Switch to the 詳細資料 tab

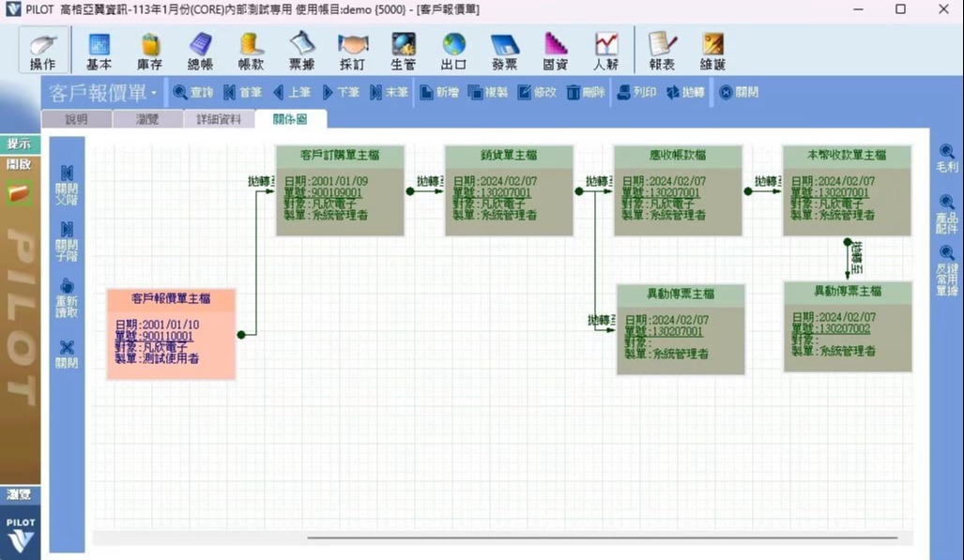point(219,120)
